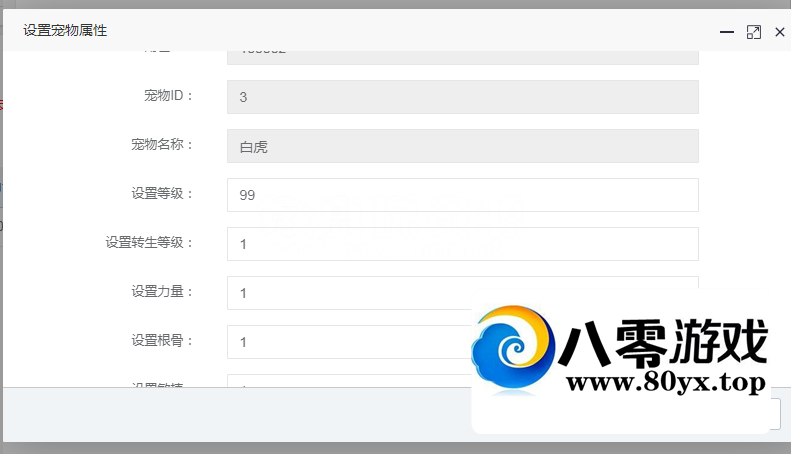Viewport: 791px width, 454px height.
Task: Click the 宠物ID field showing 3
Action: pos(463,97)
